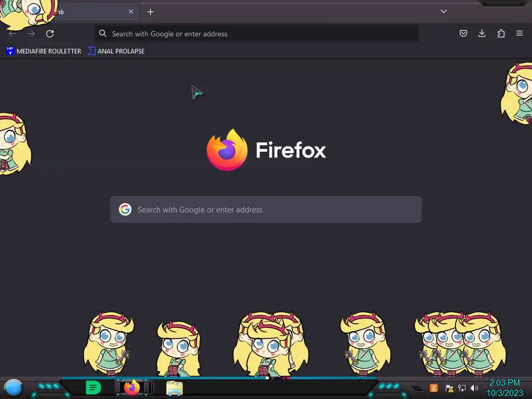Click the forward arrow in Firefox toolbar
Screen dimensions: 532x399
tap(31, 34)
